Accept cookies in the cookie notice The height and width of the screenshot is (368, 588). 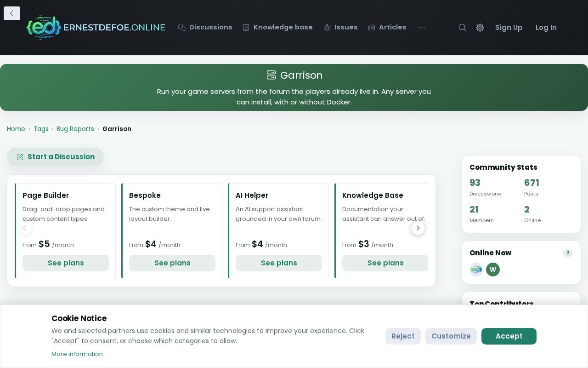(x=509, y=336)
